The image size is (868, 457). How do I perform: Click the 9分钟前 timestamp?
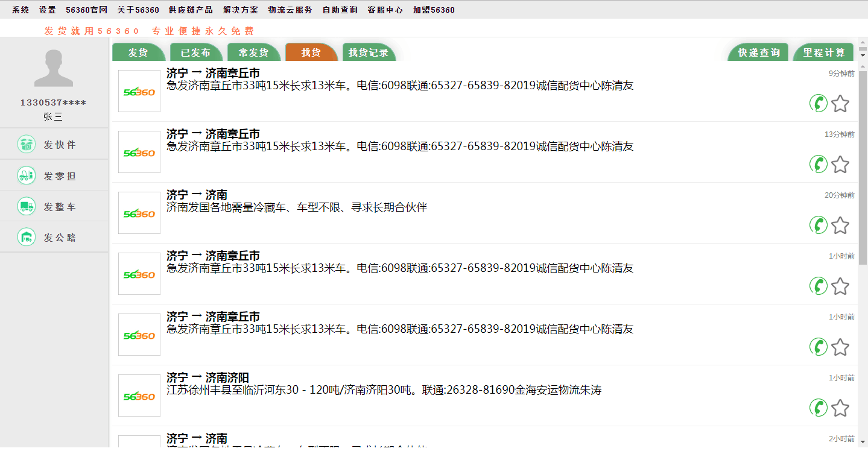pyautogui.click(x=841, y=74)
